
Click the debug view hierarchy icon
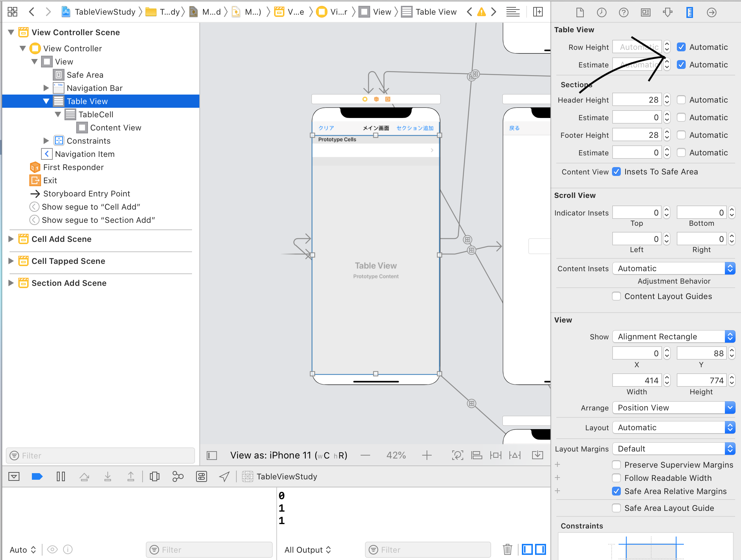[x=154, y=476]
